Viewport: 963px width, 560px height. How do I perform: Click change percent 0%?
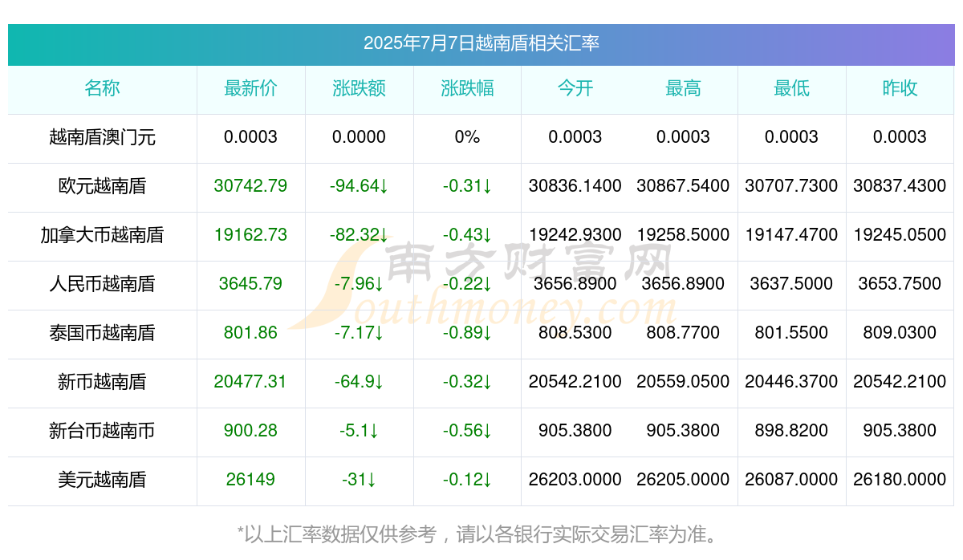pyautogui.click(x=467, y=137)
